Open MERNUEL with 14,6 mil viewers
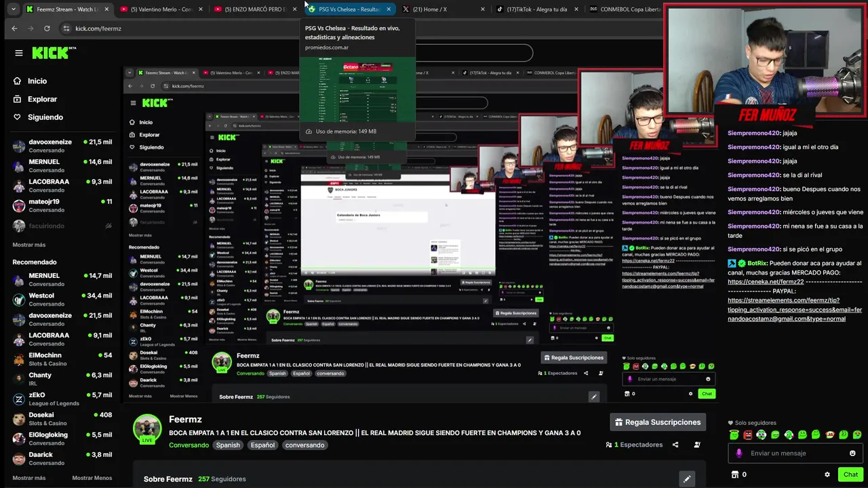868x488 pixels. pos(62,165)
